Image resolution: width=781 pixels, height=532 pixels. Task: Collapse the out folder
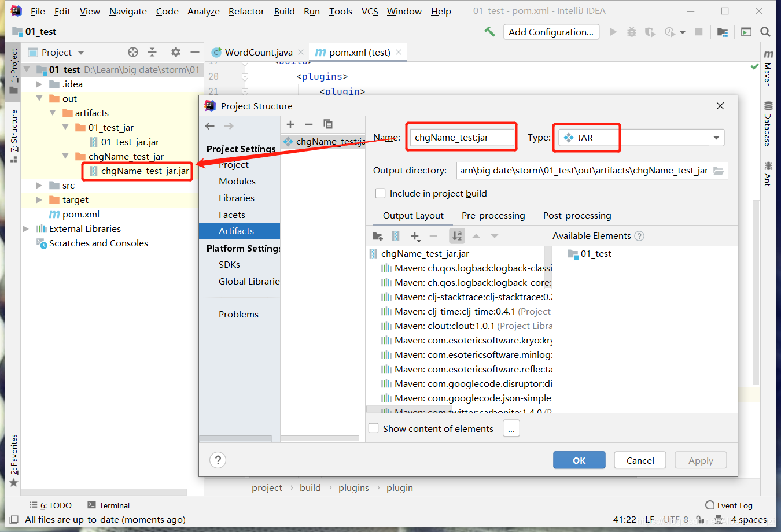[39, 98]
